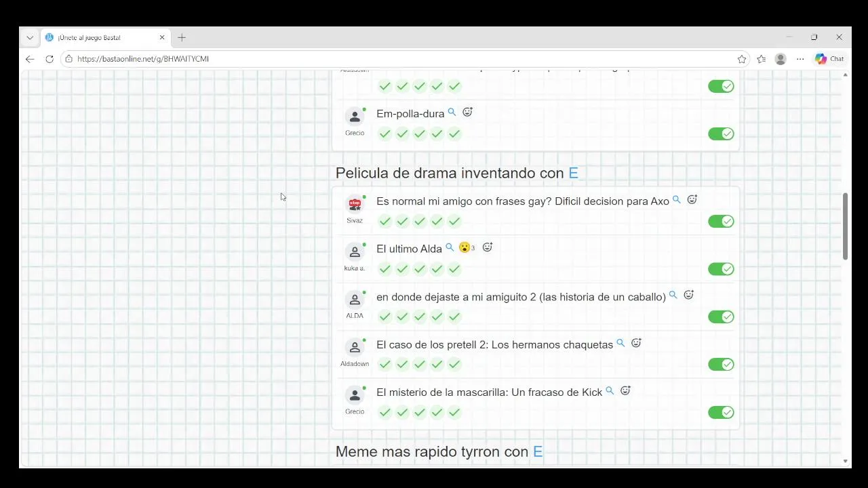Toggle approval switch for 'El ultimo Alda'
The image size is (868, 488).
[721, 269]
